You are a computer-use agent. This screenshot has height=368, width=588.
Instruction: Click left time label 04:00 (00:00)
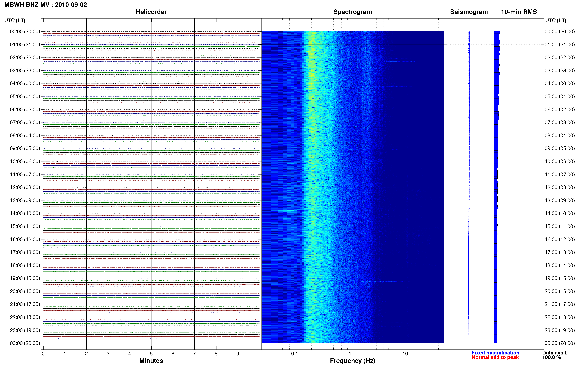pyautogui.click(x=25, y=83)
